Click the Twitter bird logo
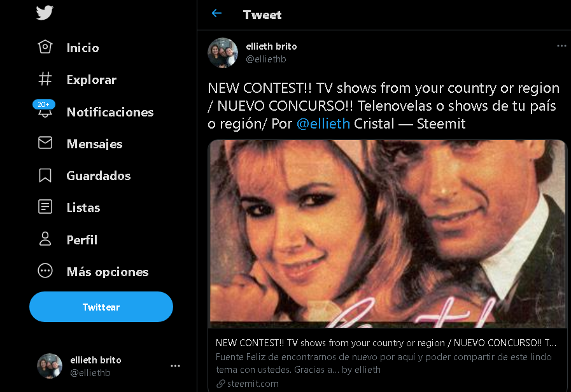Screen dimensions: 571x392 45,13
